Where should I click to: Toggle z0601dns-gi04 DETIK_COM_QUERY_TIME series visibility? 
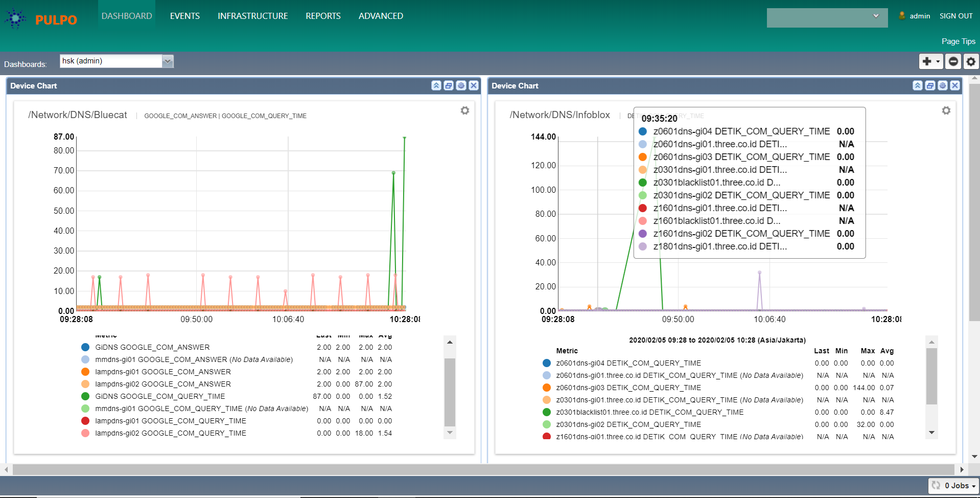(547, 363)
